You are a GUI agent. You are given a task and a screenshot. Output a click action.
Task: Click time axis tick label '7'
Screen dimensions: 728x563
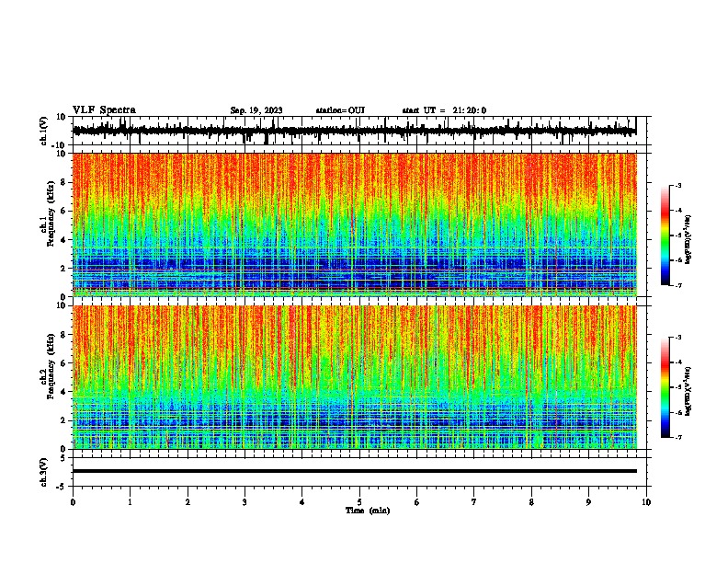[474, 502]
